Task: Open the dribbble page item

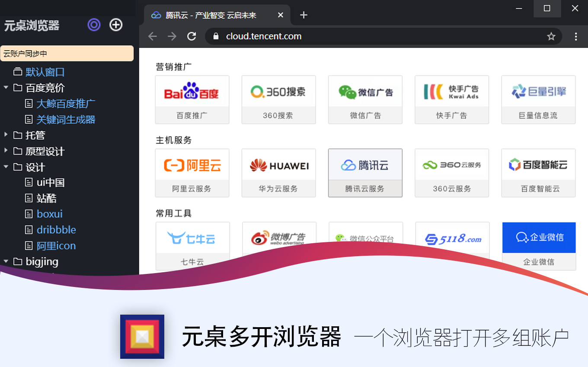Action: 56,230
